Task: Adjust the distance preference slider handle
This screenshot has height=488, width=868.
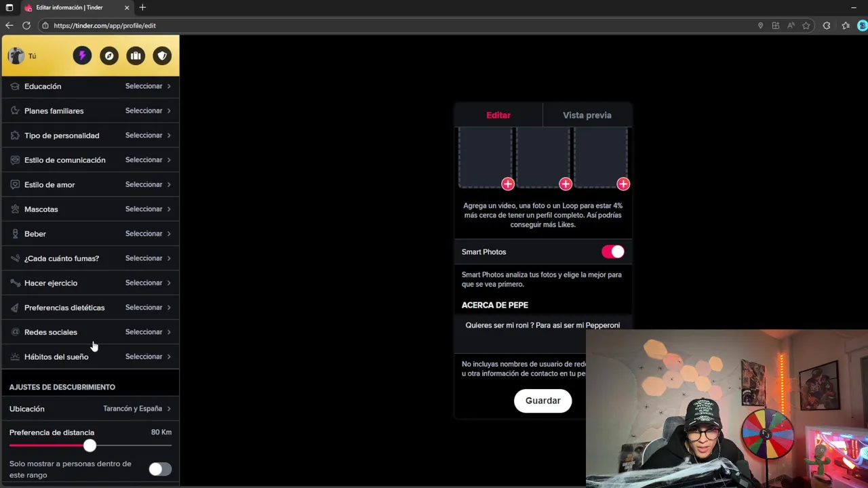Action: click(x=90, y=446)
